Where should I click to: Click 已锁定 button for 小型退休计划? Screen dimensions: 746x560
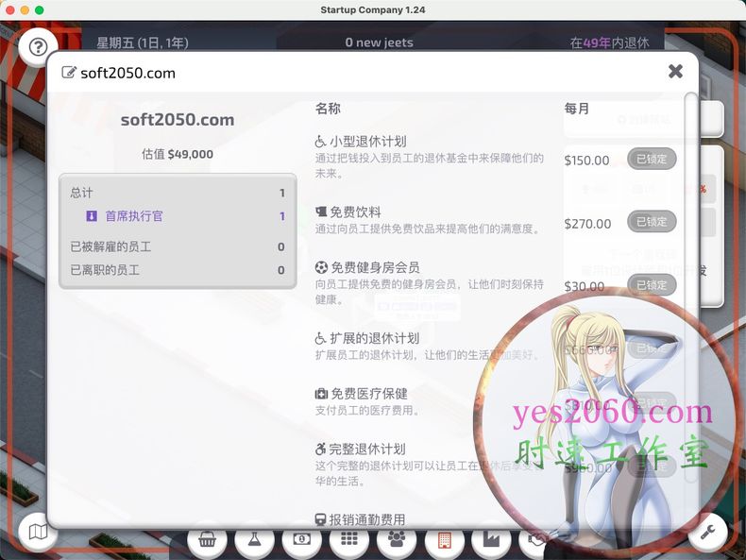pos(652,160)
